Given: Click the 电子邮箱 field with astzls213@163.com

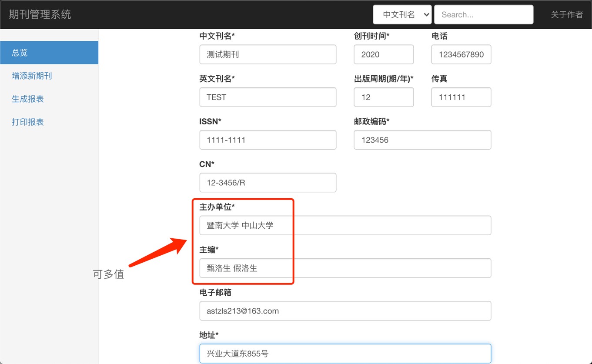Looking at the screenshot, I should (x=345, y=311).
